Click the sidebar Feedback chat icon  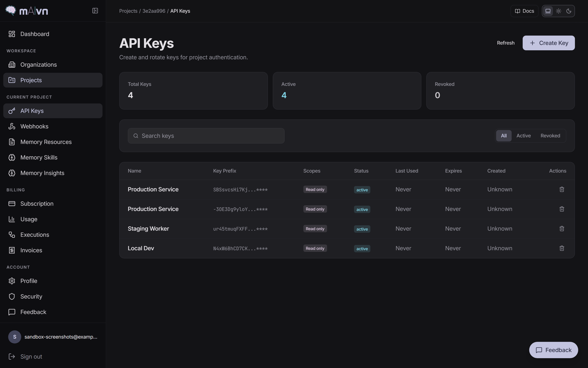coord(12,312)
